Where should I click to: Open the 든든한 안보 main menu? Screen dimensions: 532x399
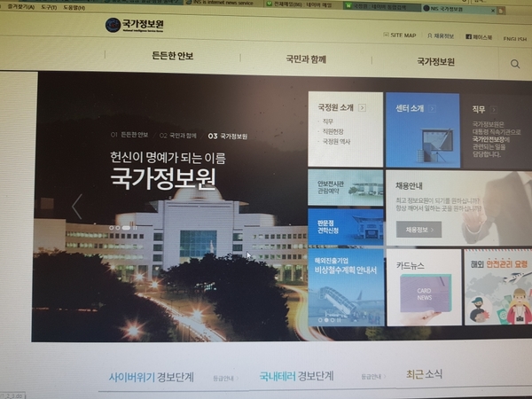[172, 55]
